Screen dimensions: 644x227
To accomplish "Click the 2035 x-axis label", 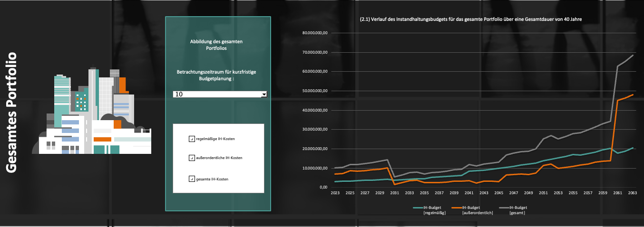I will (424, 193).
